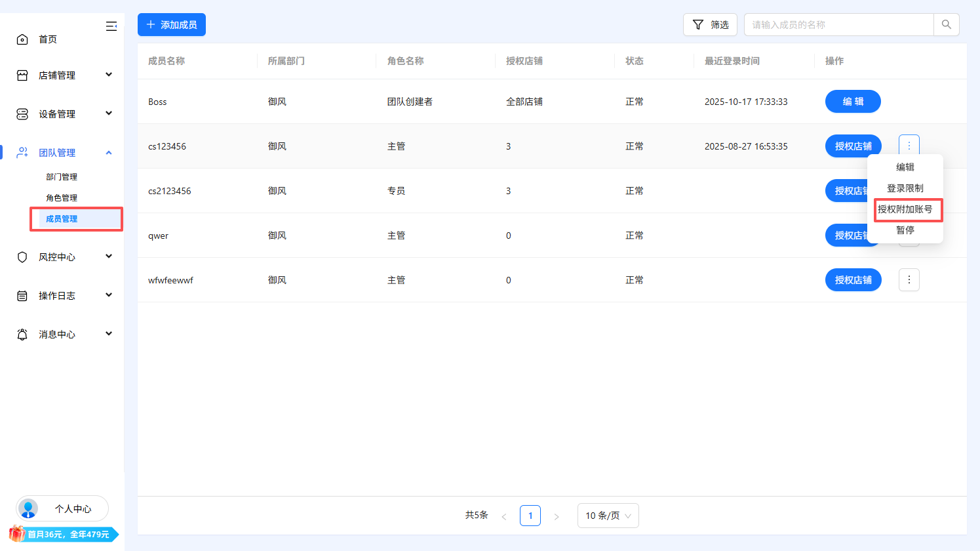Click the magnifier icon to search members
This screenshot has height=551, width=980.
pyautogui.click(x=947, y=24)
